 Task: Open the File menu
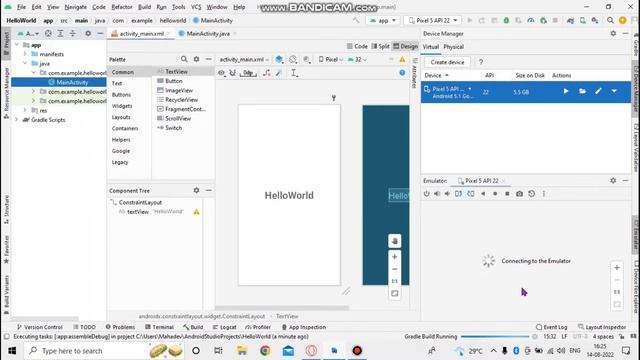21,7
